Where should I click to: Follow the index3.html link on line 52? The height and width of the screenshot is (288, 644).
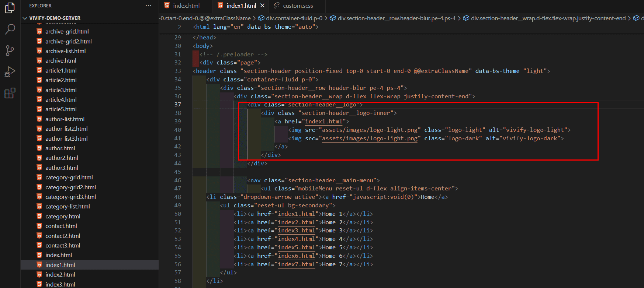click(297, 231)
